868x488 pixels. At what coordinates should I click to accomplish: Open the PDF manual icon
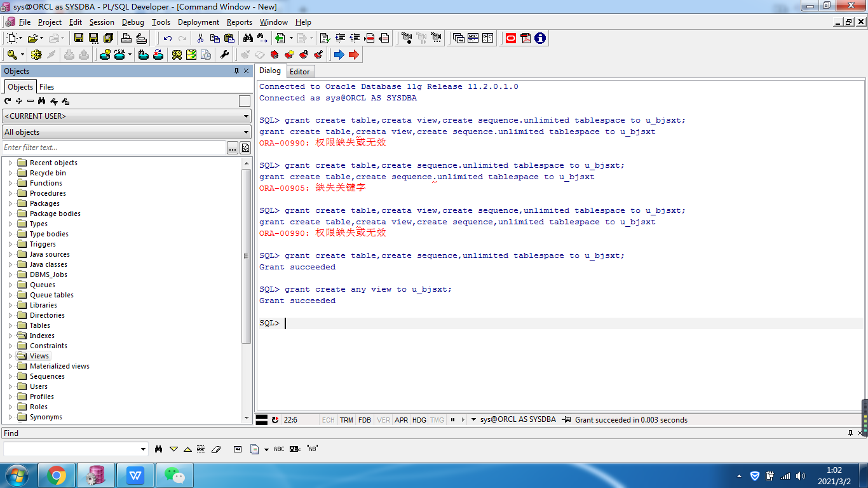(526, 38)
